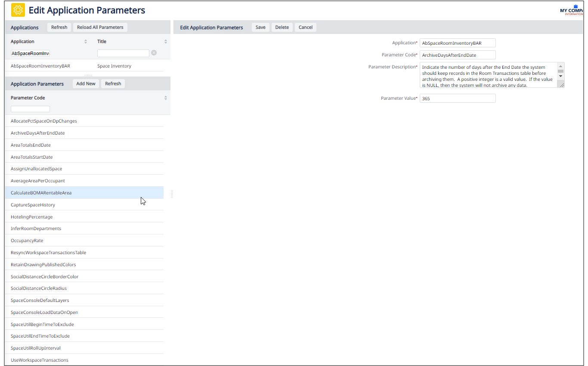Viewport: 588px width, 366px height.
Task: Select the AbSpaceRoomInventoryBAR application row
Action: point(40,66)
